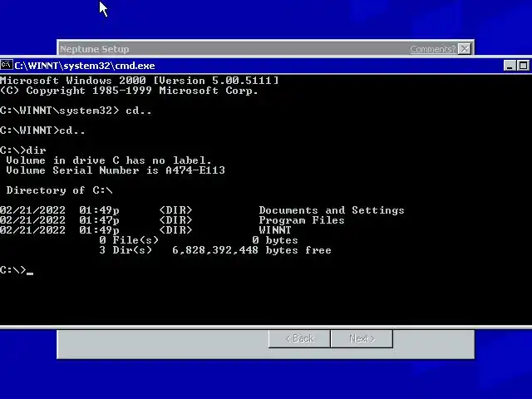Click the '6,828,392,448 bytes free' text
Screen dimensions: 532x399
[x=251, y=250]
